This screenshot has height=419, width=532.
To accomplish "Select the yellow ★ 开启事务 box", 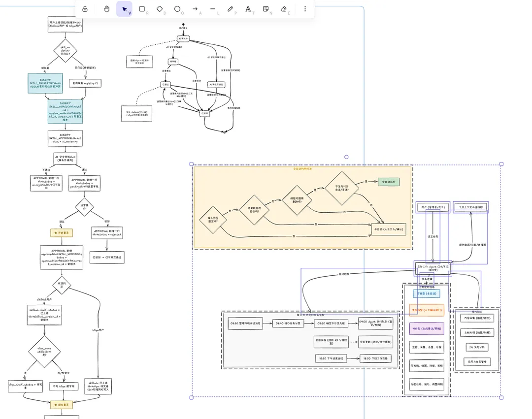I will point(62,233).
